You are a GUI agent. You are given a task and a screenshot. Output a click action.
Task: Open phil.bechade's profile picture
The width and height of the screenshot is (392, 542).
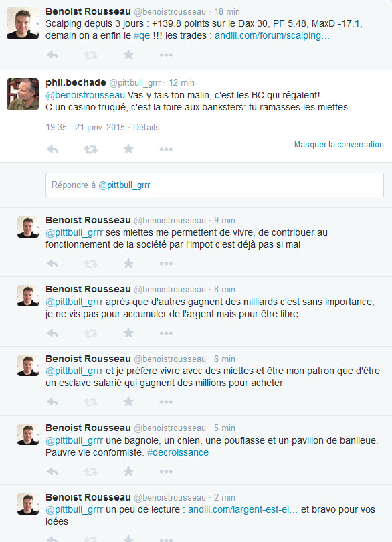pos(23,94)
